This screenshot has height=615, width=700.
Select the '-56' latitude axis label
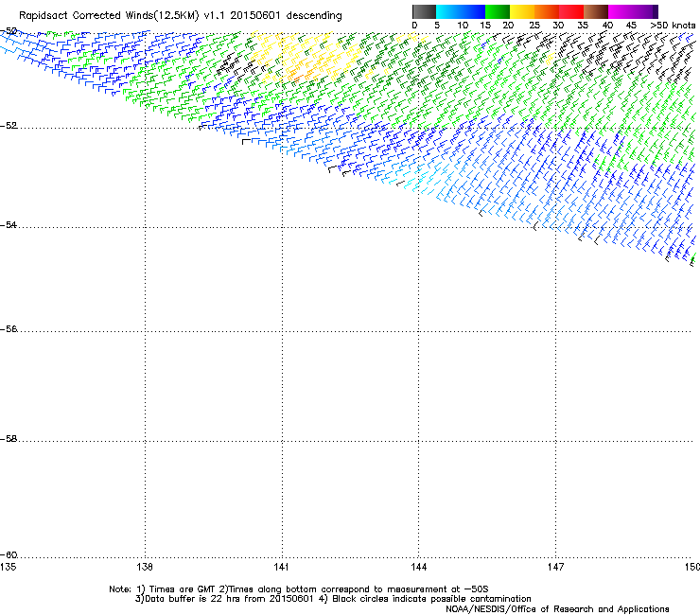coord(9,329)
